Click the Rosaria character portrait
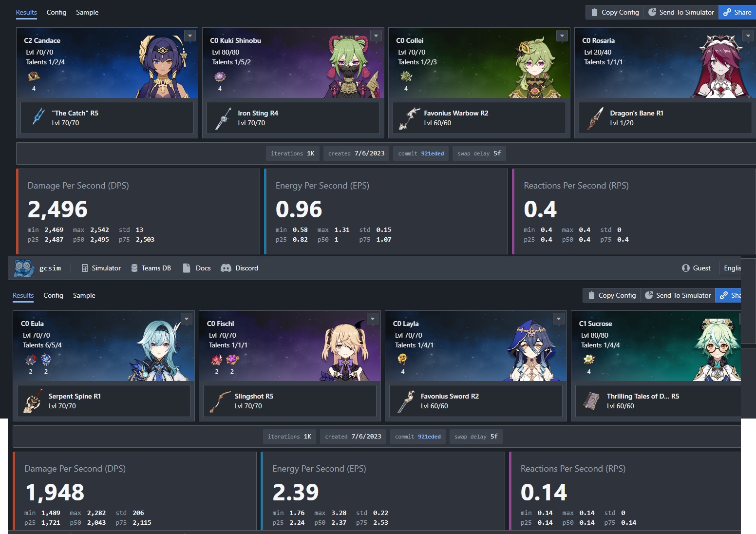This screenshot has height=534, width=756. point(722,66)
